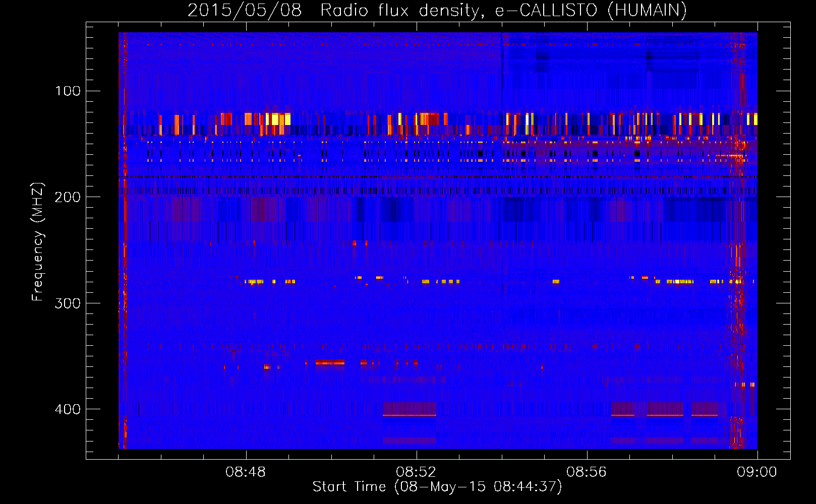Screen dimensions: 816x504
Task: Click the '08:56' time tick label
Action: (587, 472)
